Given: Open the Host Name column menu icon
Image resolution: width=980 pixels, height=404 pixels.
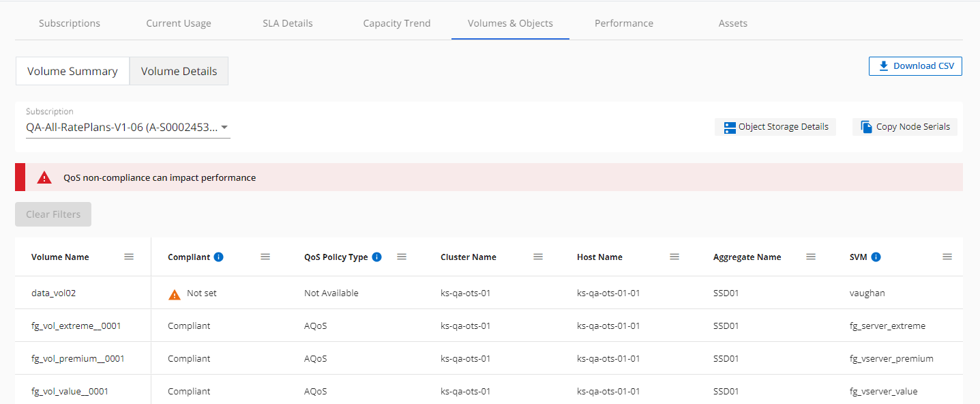Looking at the screenshot, I should point(674,257).
